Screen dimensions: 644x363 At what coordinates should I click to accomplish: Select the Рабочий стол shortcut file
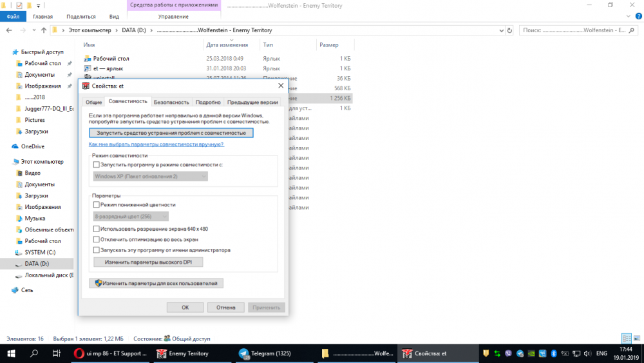pos(111,59)
